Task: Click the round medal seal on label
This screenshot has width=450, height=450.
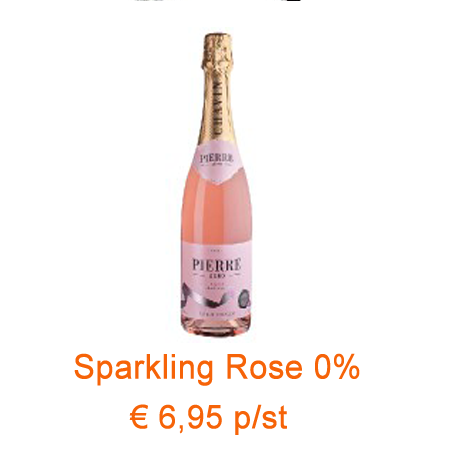Action: coord(244,298)
